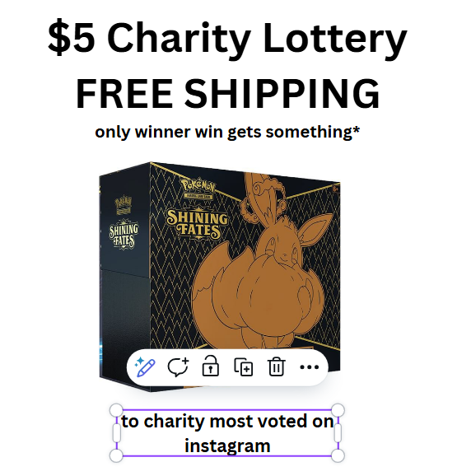Select the "$5 Charity Lottery" heading text
The height and width of the screenshot is (476, 457).
pos(227,38)
